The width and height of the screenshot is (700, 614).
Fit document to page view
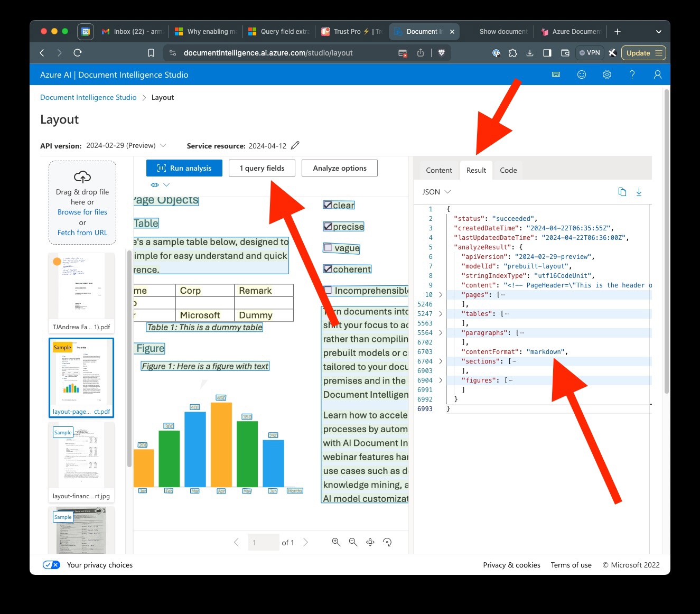click(x=370, y=542)
